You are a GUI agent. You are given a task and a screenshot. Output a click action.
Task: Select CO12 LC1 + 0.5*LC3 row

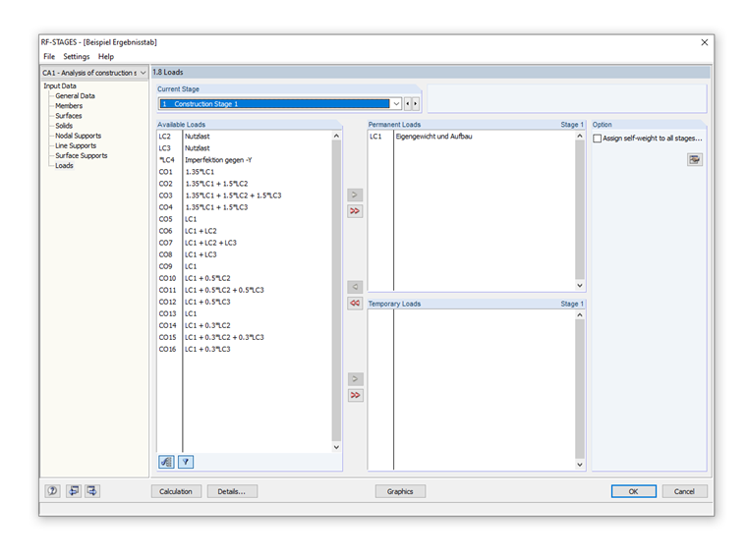(245, 302)
